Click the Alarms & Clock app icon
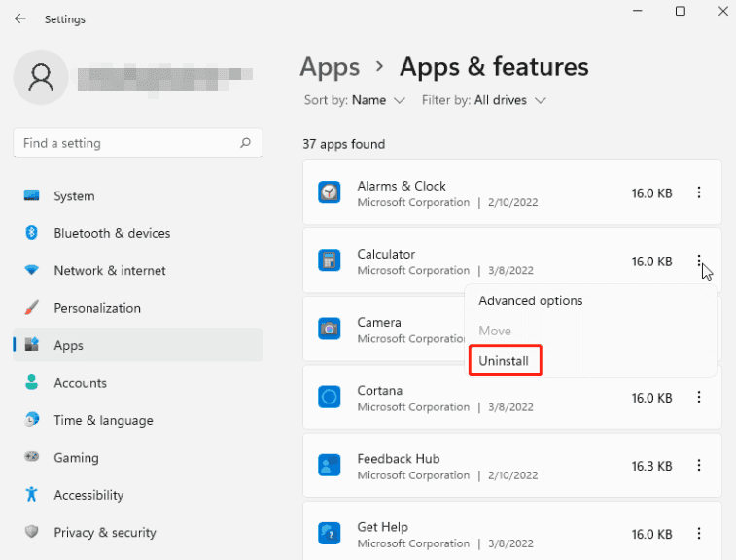The image size is (736, 560). pyautogui.click(x=329, y=192)
